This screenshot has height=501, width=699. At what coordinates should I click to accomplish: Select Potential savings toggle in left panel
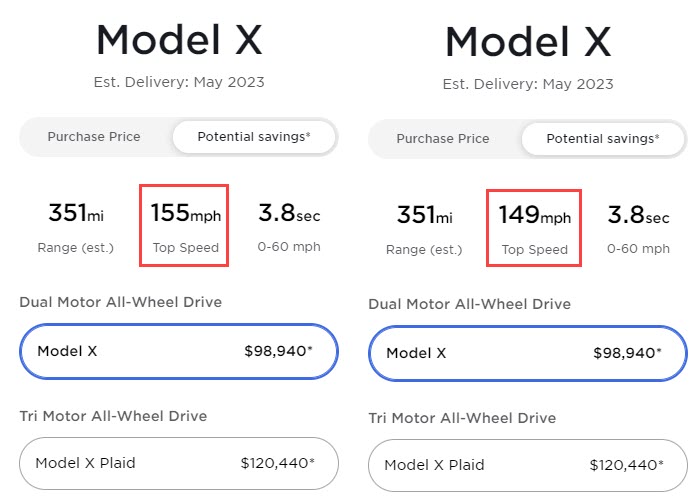click(254, 137)
